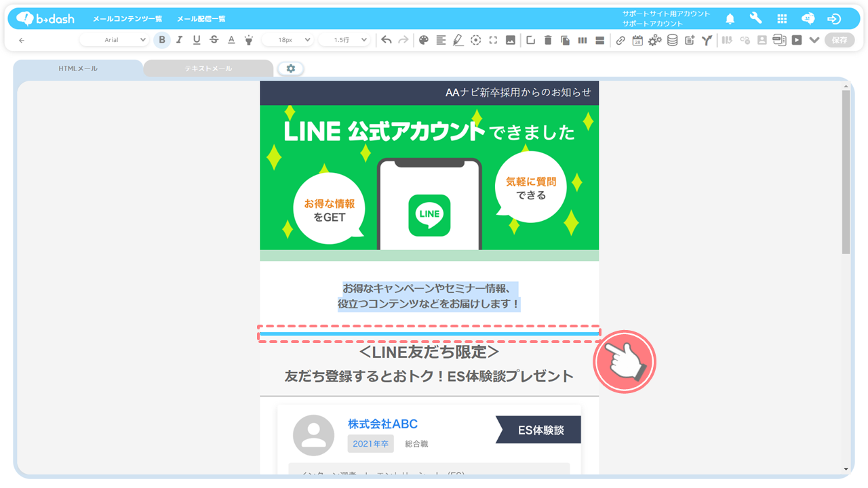Click the scrollbar down arrow
Screen dimensions: 868x488
coord(846,469)
